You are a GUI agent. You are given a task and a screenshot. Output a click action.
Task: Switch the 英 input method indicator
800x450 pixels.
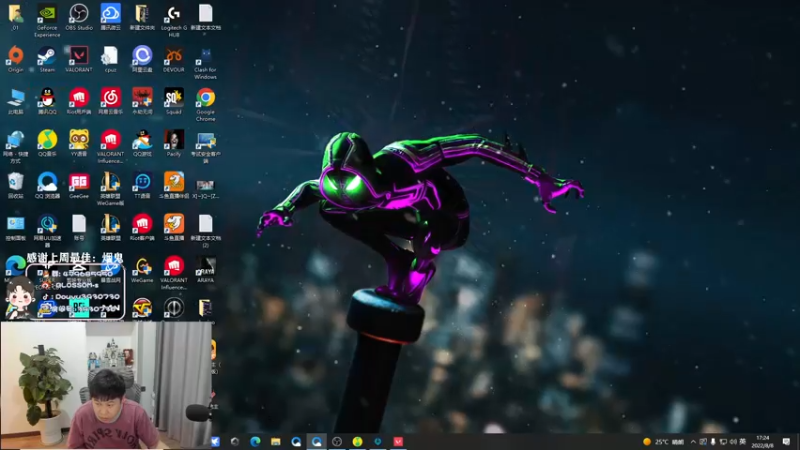[x=742, y=442]
